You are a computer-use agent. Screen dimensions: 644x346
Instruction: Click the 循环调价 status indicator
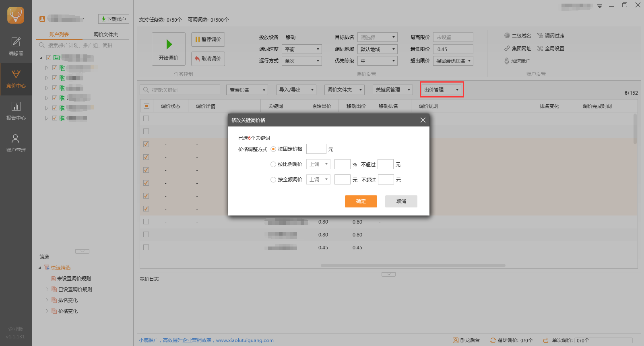point(512,340)
